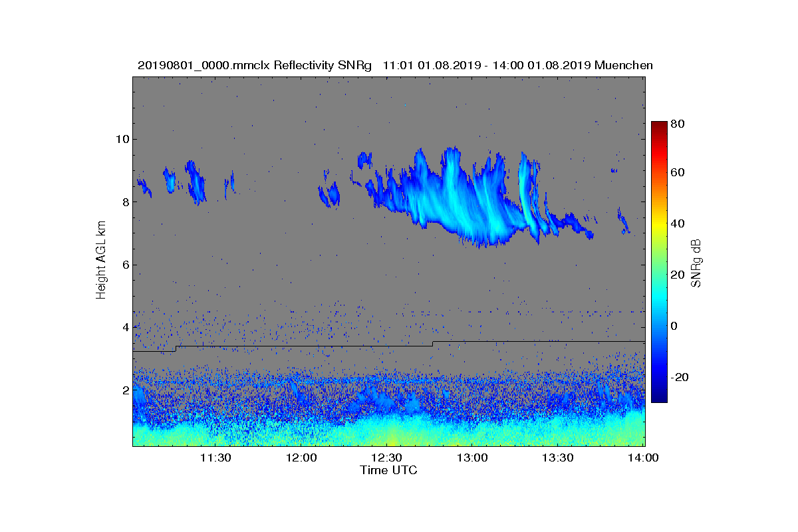Click the height tick label 10

tap(121, 139)
